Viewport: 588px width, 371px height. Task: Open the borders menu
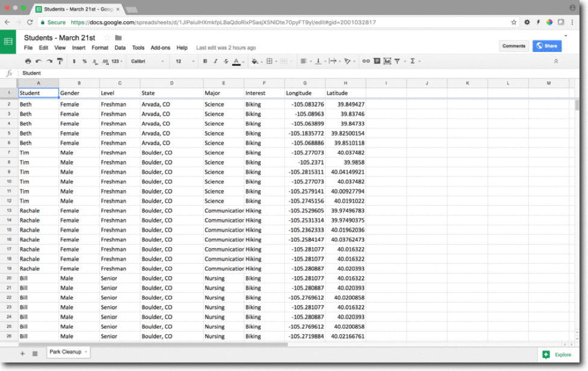[269, 61]
